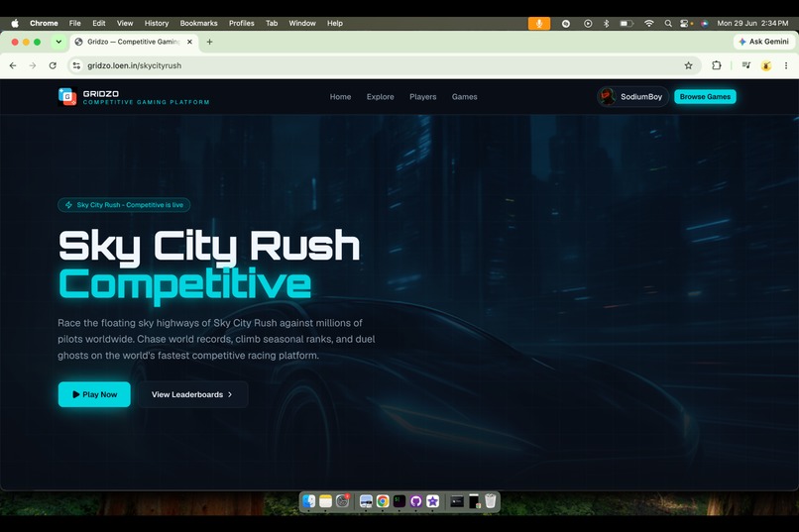The width and height of the screenshot is (799, 532).
Task: Open the Help menu
Action: pyautogui.click(x=335, y=24)
